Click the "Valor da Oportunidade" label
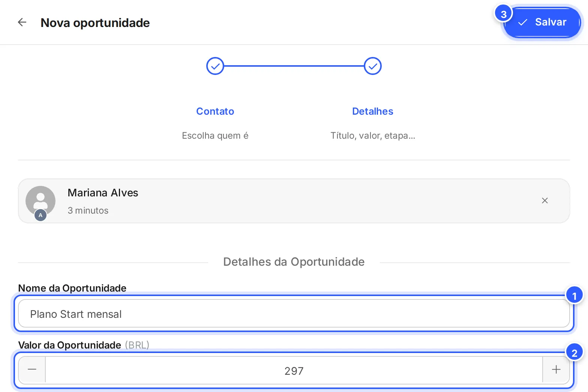The height and width of the screenshot is (392, 588). [x=70, y=345]
